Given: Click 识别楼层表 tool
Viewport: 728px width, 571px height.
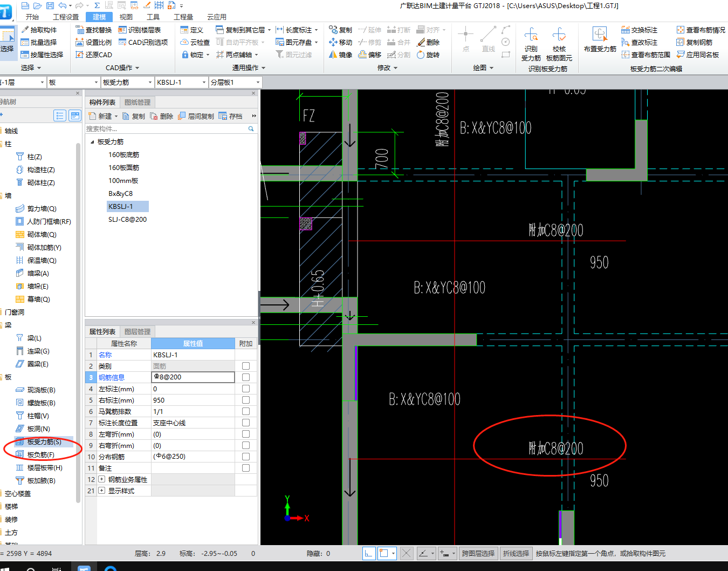Looking at the screenshot, I should [140, 30].
